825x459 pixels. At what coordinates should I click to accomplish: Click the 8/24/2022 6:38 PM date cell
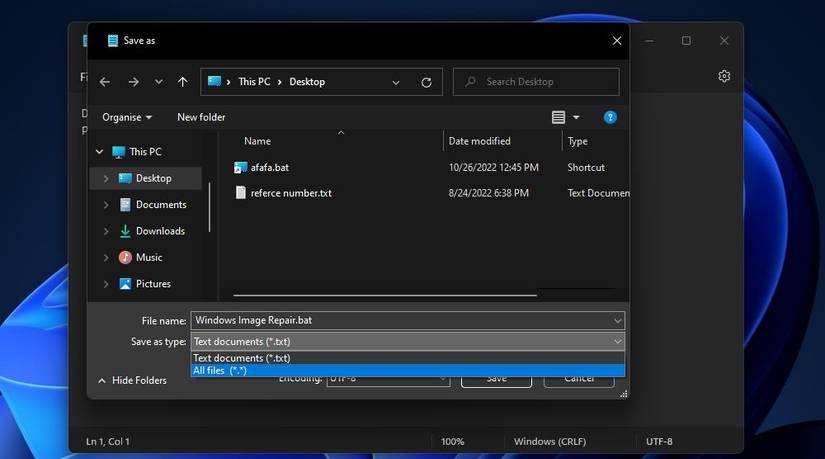[488, 193]
